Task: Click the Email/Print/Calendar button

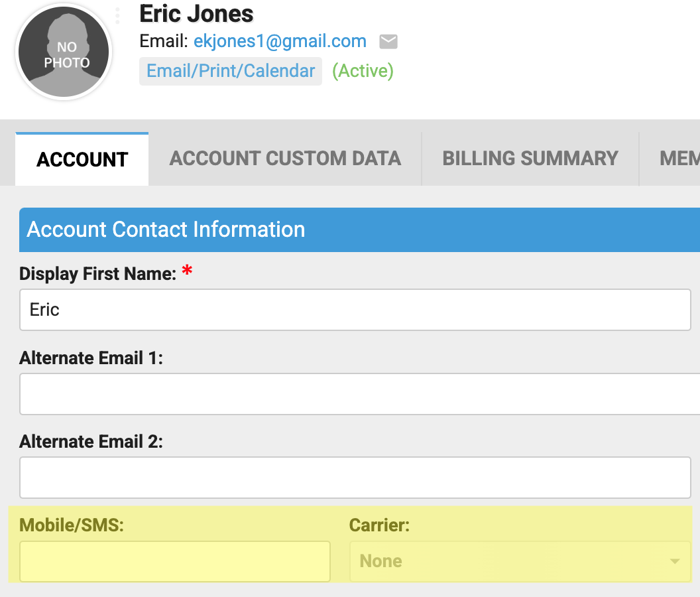Action: 231,71
